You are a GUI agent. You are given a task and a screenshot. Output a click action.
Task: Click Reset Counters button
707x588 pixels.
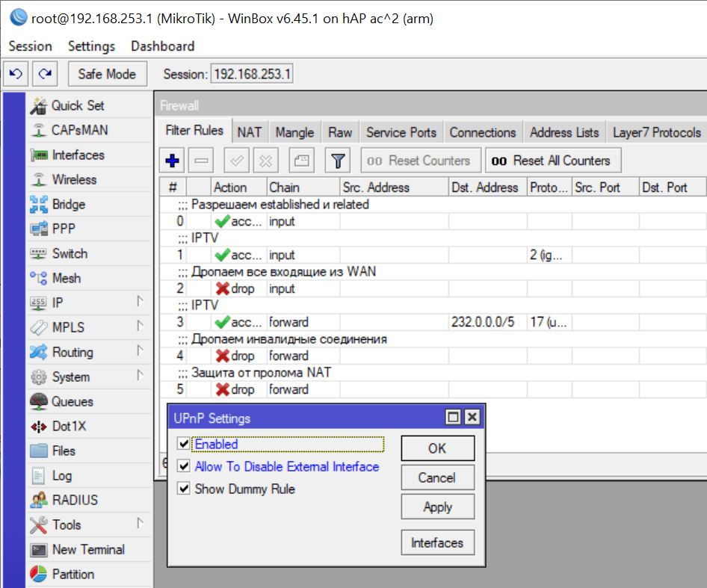[421, 161]
